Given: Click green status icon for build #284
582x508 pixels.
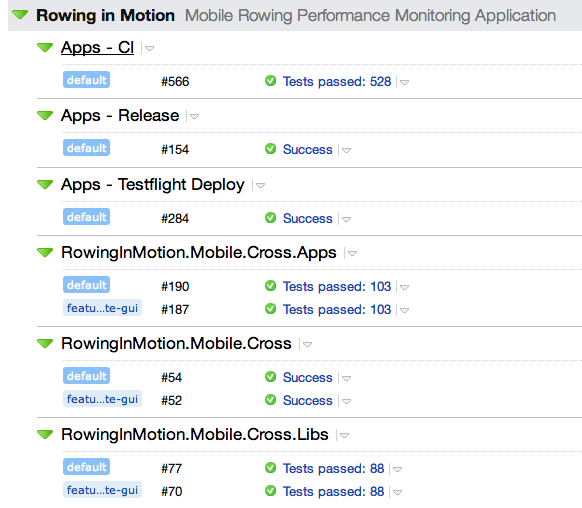Looking at the screenshot, I should 270,218.
